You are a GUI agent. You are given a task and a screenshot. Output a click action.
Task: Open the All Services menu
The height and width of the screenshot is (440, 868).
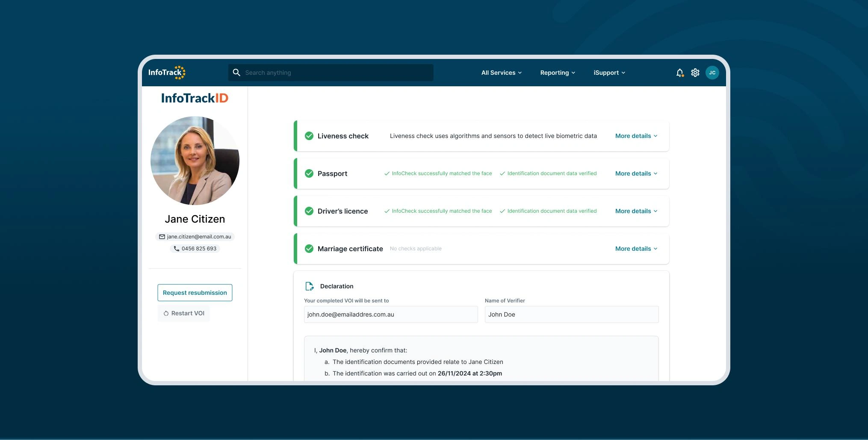pyautogui.click(x=502, y=73)
